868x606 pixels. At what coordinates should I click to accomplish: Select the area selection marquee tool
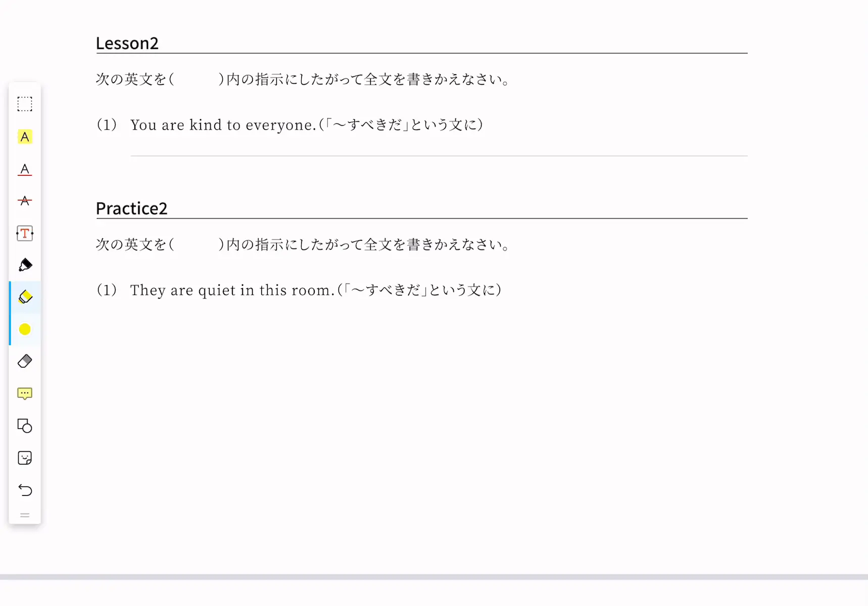[x=25, y=104]
